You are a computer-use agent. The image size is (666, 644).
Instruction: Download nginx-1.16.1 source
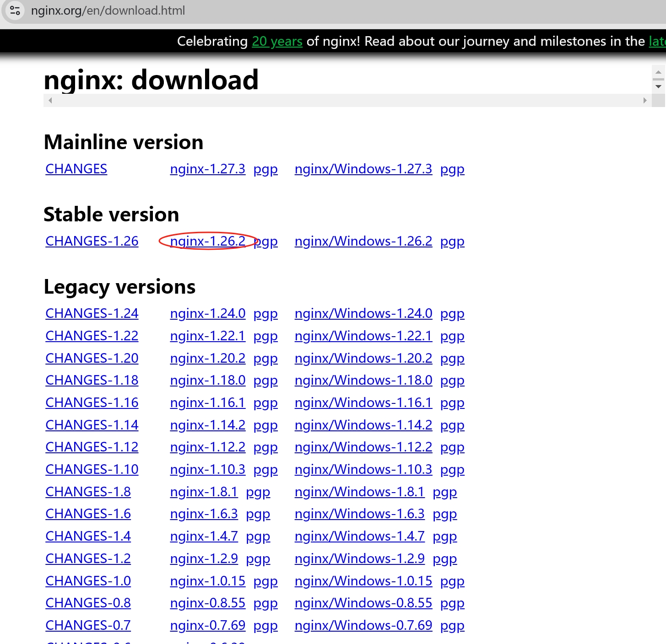pos(207,402)
